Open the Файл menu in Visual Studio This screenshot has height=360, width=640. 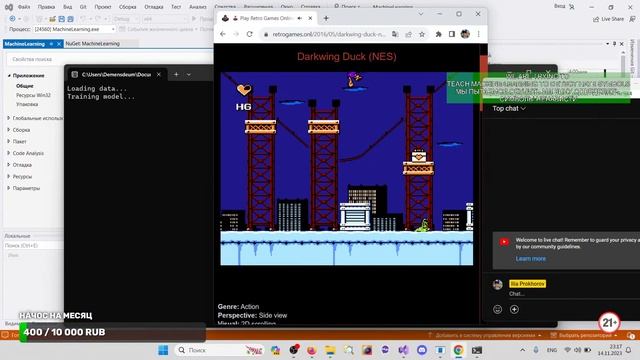(x=24, y=7)
